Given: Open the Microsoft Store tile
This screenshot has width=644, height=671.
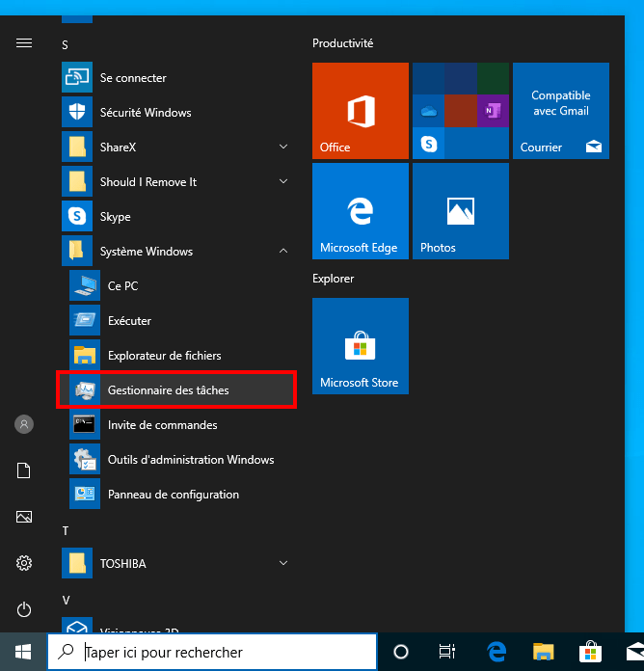Looking at the screenshot, I should click(361, 346).
